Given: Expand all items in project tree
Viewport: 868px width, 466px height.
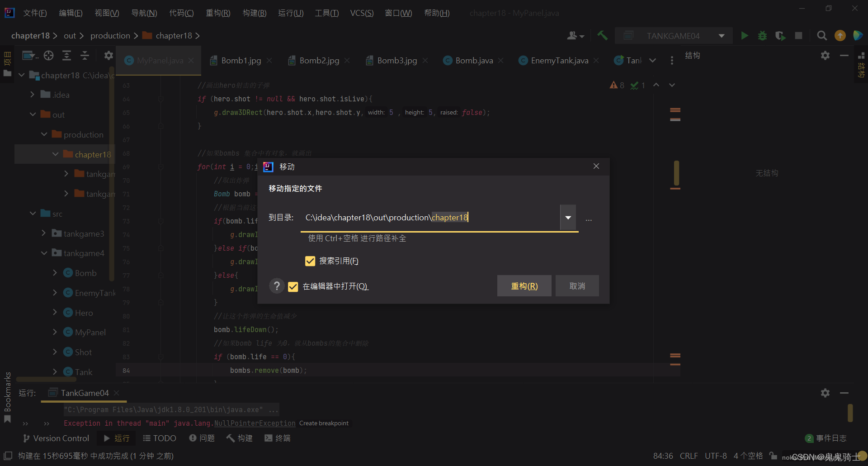Looking at the screenshot, I should pyautogui.click(x=66, y=56).
